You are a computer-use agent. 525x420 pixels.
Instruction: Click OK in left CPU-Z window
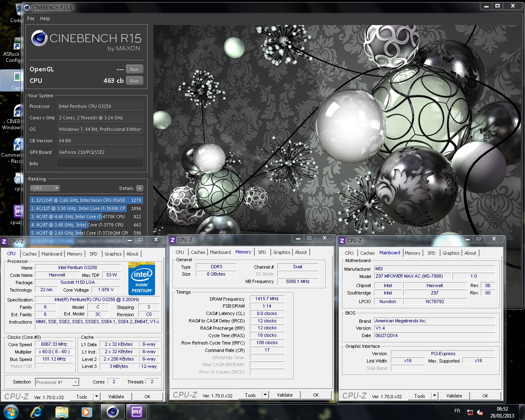coord(147,397)
